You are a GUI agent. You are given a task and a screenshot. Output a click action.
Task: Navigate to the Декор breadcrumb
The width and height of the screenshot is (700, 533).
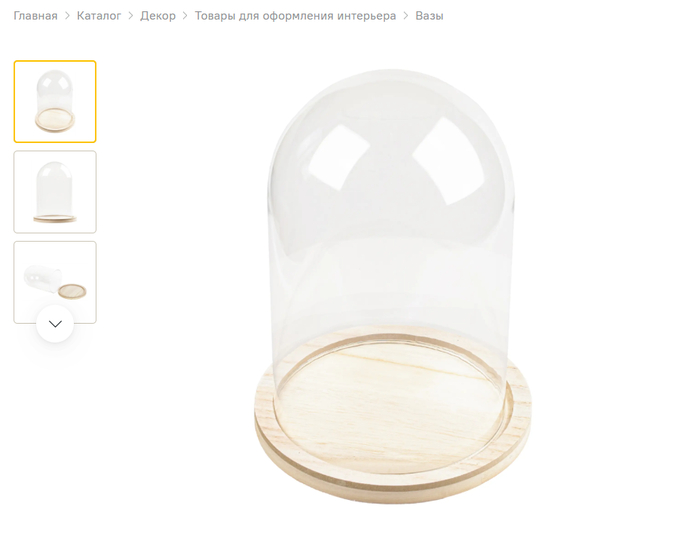coord(158,16)
